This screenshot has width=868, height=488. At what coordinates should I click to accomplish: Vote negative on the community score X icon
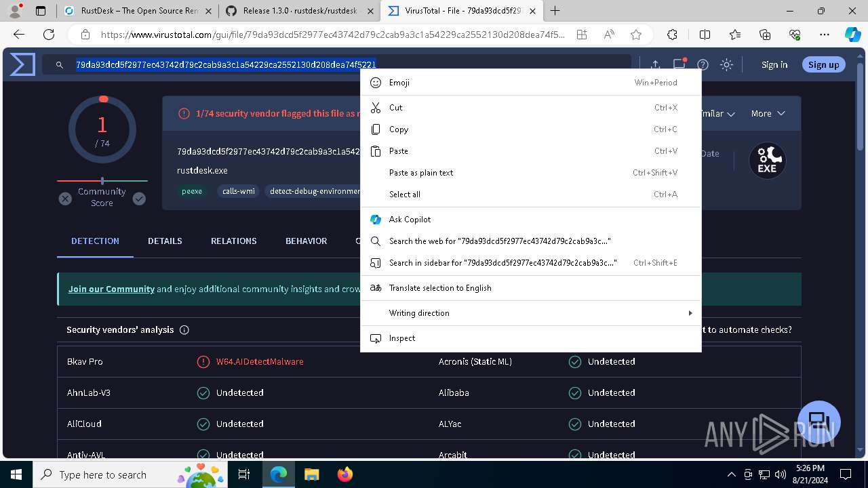click(x=65, y=199)
